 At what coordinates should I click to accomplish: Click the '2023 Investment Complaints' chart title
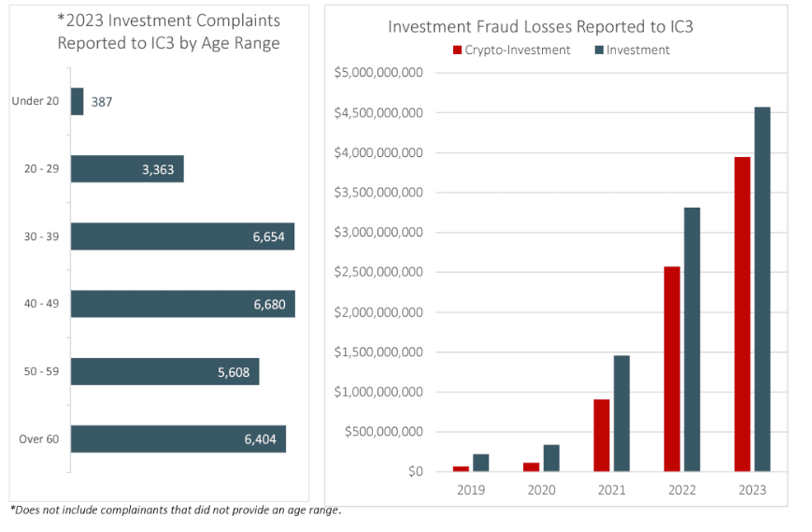point(168,31)
